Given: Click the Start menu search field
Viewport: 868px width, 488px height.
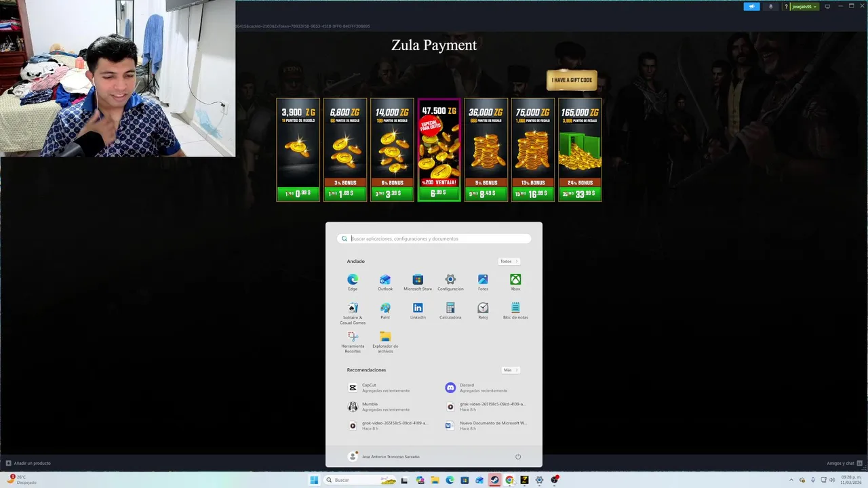Looking at the screenshot, I should point(434,239).
